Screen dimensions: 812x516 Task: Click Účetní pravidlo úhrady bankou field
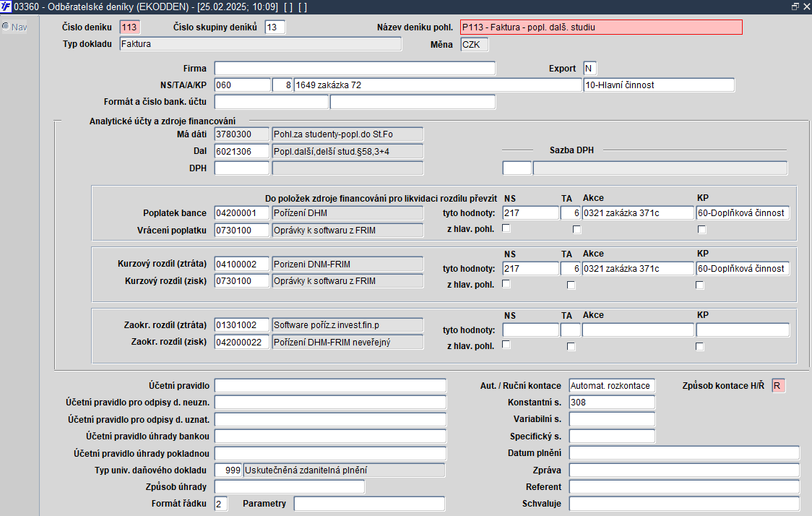click(330, 437)
